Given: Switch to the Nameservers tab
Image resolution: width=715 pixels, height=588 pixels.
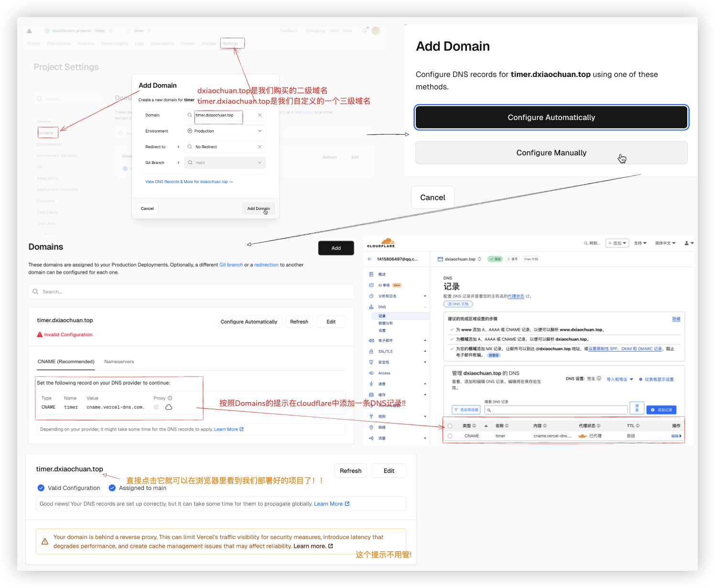Looking at the screenshot, I should coord(119,362).
